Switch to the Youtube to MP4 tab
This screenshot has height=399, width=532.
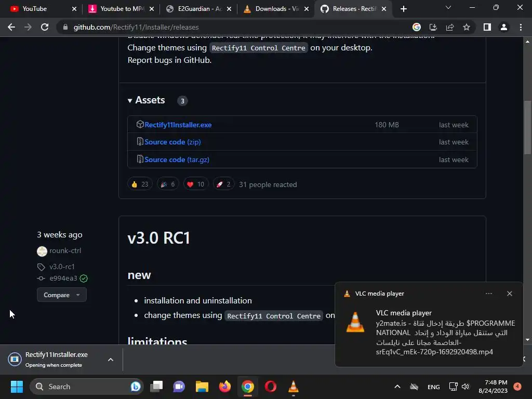click(x=121, y=9)
